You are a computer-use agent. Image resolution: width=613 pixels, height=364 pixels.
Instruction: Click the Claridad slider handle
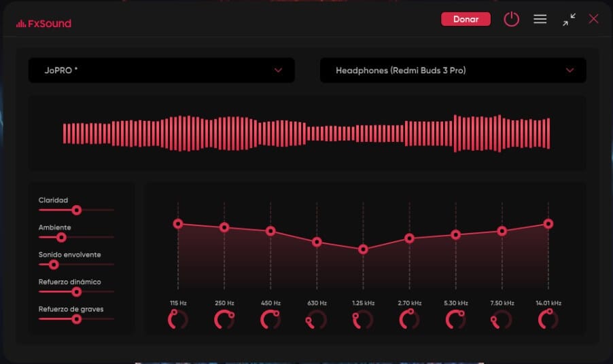77,211
